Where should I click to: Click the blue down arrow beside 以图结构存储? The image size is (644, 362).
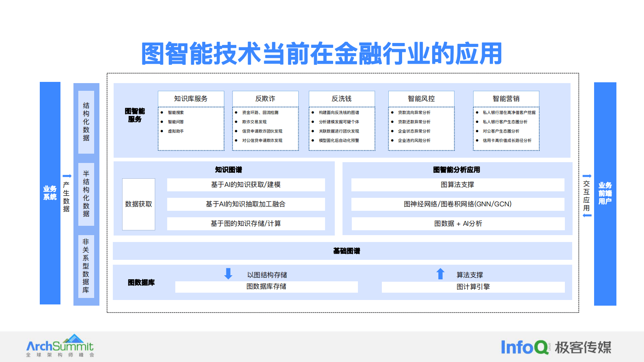click(228, 274)
